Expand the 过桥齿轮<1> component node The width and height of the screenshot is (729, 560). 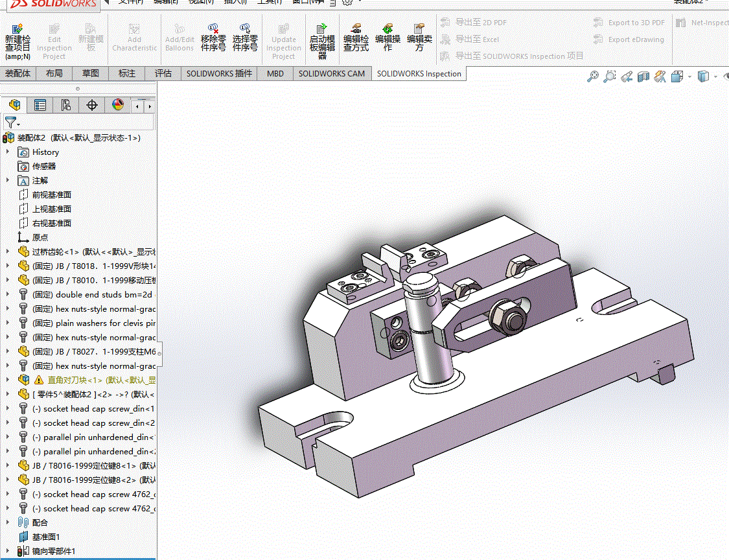[x=8, y=251]
